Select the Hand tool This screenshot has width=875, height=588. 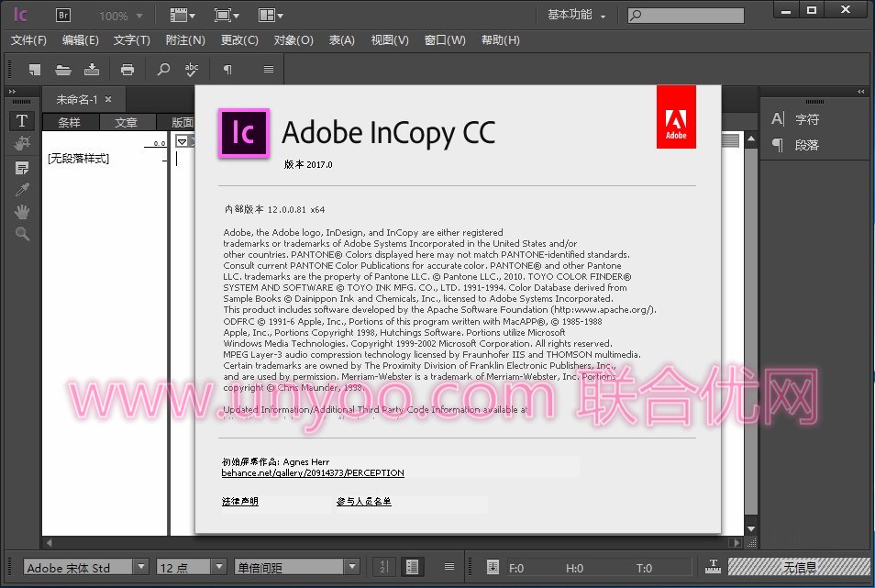point(22,212)
